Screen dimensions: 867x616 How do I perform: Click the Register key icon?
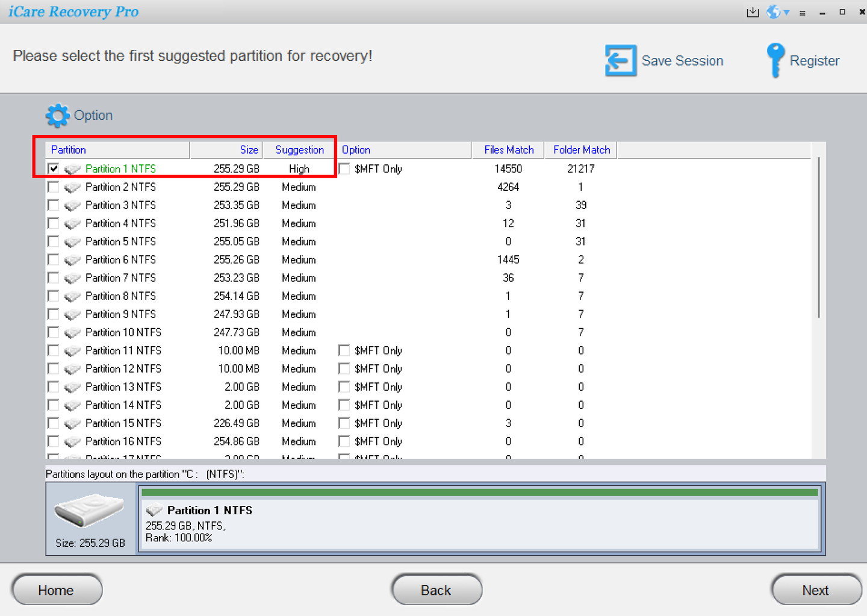coord(775,60)
